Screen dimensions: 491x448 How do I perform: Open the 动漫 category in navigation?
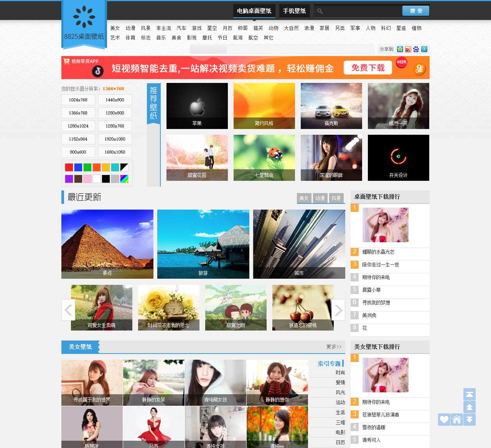[130, 28]
